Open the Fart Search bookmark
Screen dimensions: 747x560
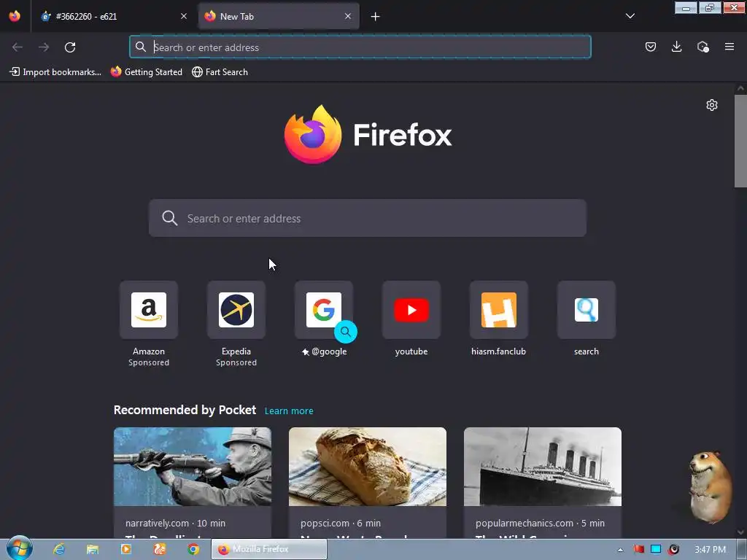tap(220, 72)
